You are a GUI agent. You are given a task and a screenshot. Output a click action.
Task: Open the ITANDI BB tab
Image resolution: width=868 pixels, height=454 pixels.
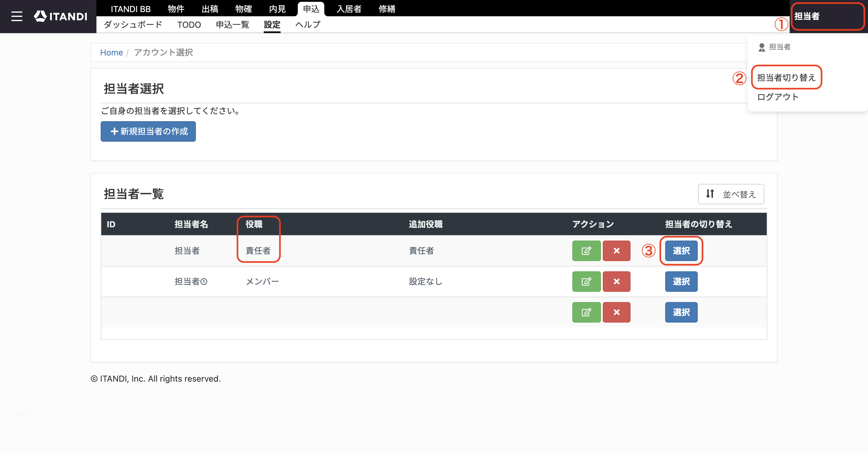(x=131, y=9)
